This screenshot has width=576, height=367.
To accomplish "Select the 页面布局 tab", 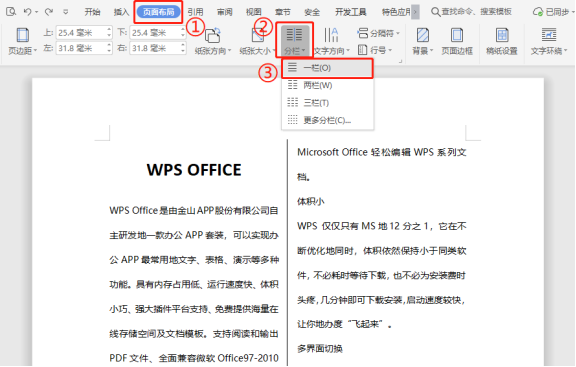I will 159,12.
